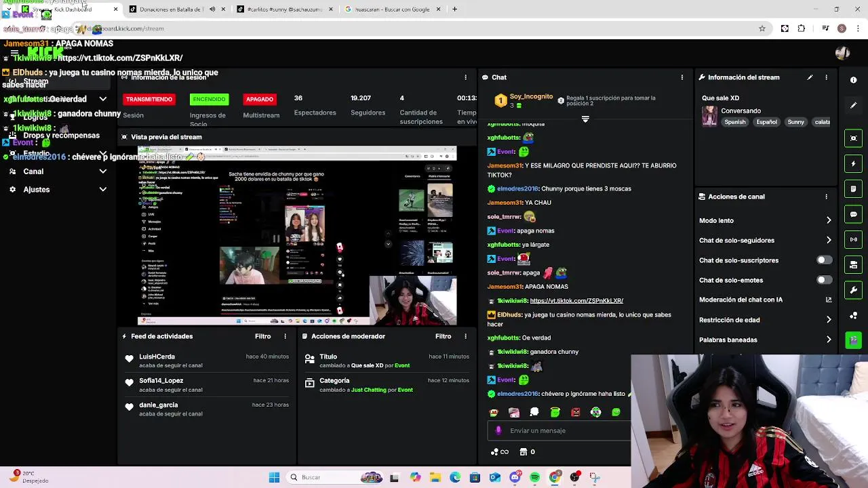Open the Acciones de canal three-dot menu
Screen dimensions: 868x488
point(826,197)
